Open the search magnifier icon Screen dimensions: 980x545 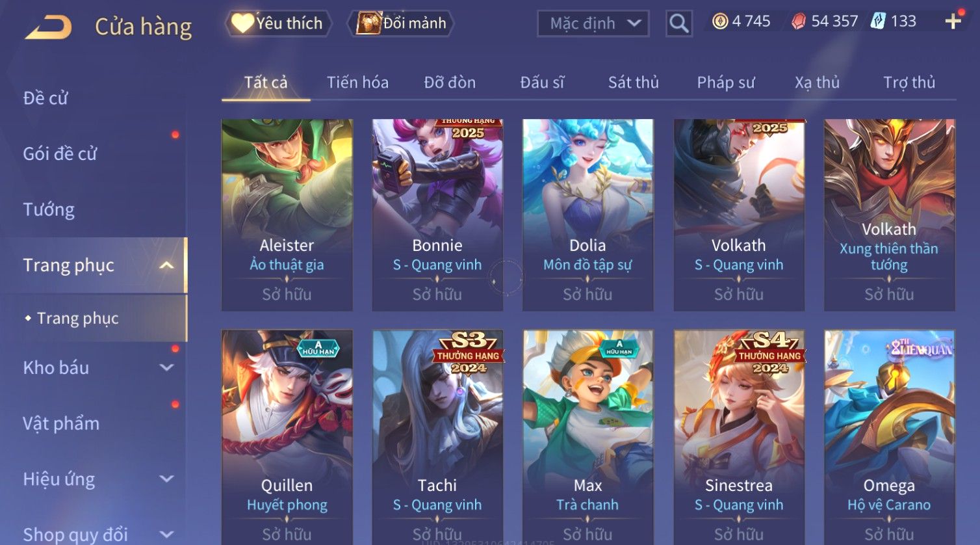pyautogui.click(x=678, y=23)
